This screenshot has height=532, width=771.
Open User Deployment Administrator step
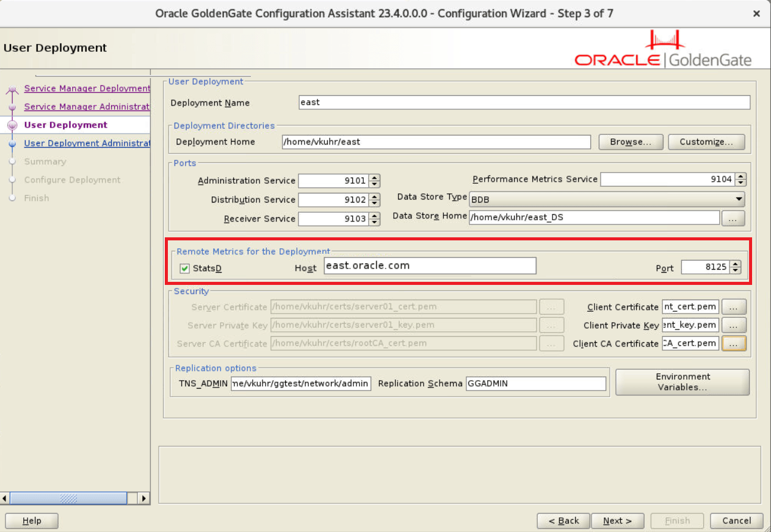87,143
